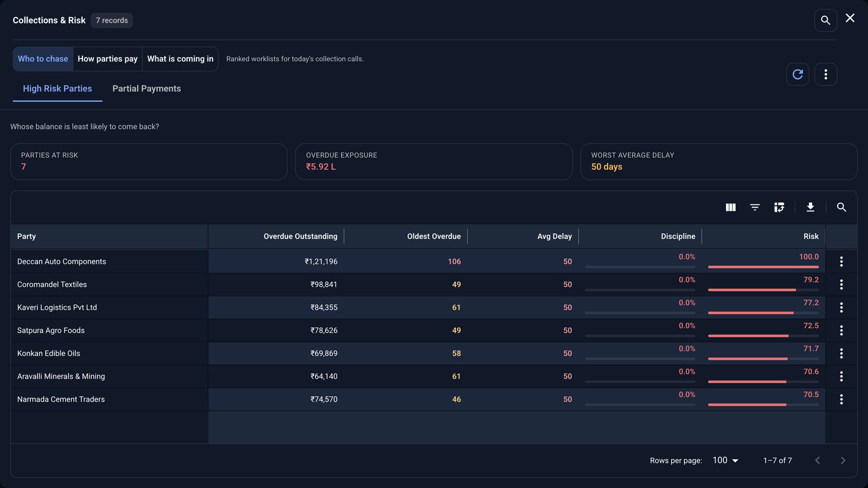Select the Deccan Auto Components party name

(x=61, y=261)
